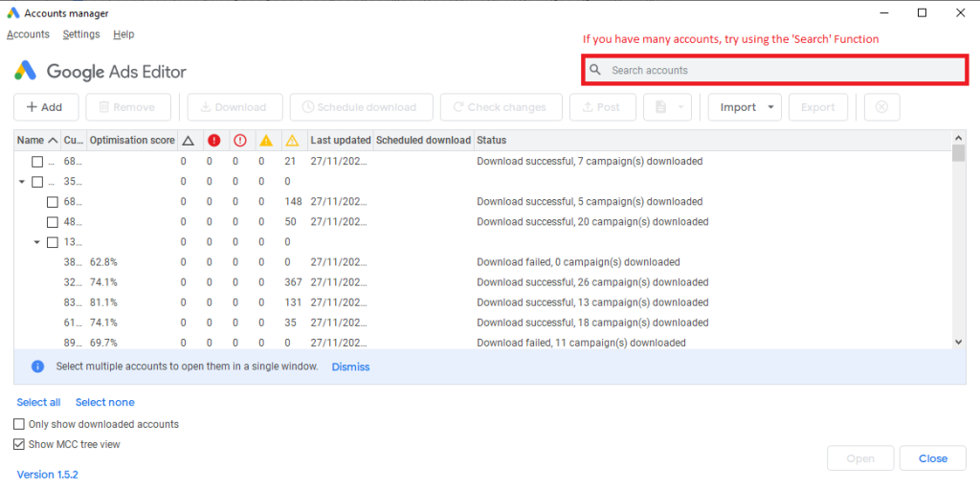Sort by the Name column header
The image size is (980, 490).
tap(37, 141)
